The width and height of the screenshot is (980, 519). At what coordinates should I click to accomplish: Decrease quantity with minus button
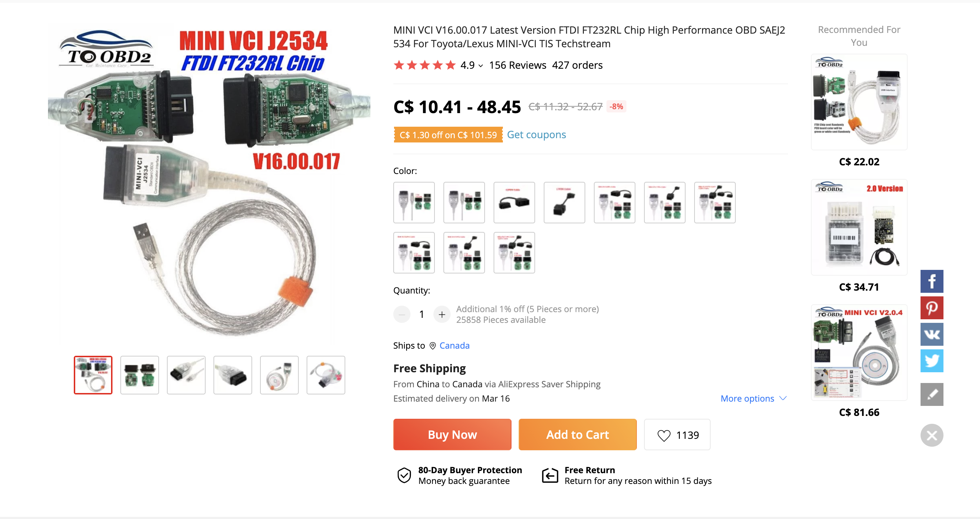[402, 314]
